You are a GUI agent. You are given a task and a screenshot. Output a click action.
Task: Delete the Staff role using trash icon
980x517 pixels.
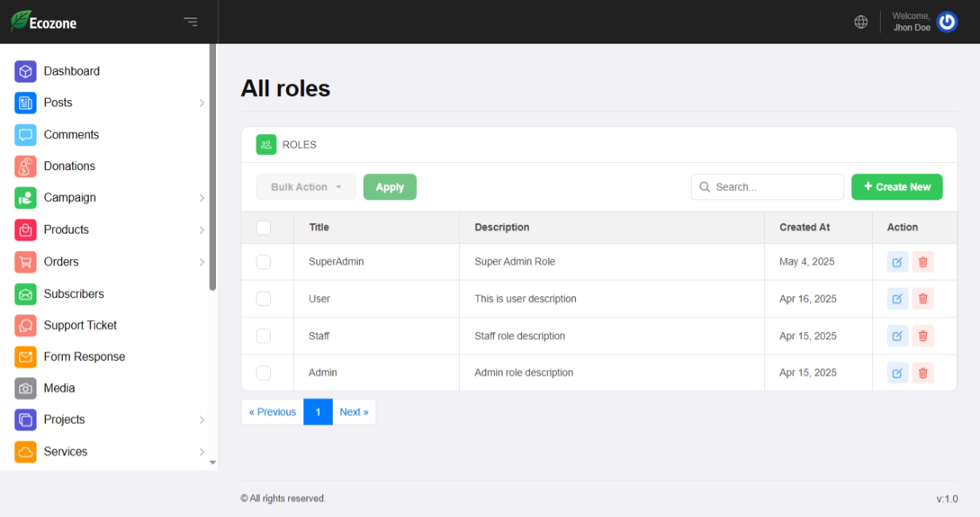click(x=923, y=336)
